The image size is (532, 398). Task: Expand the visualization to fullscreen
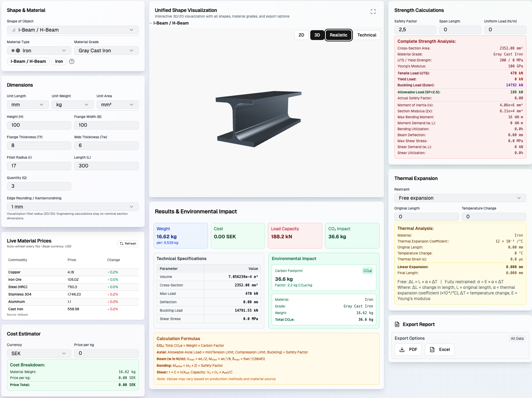373,11
